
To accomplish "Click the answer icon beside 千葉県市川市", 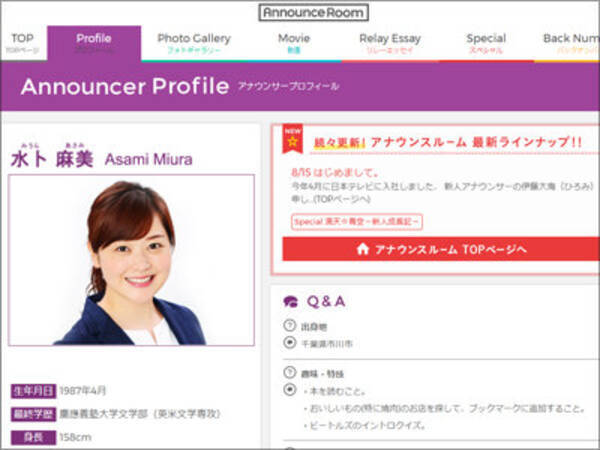I will tap(290, 342).
